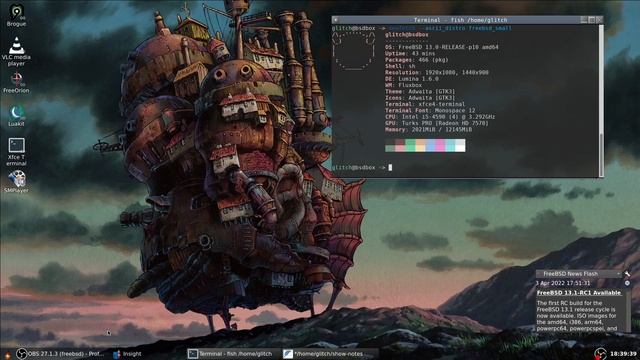This screenshot has width=640, height=360.
Task: Click the CPU Intel i5-4590 line
Action: pos(440,117)
